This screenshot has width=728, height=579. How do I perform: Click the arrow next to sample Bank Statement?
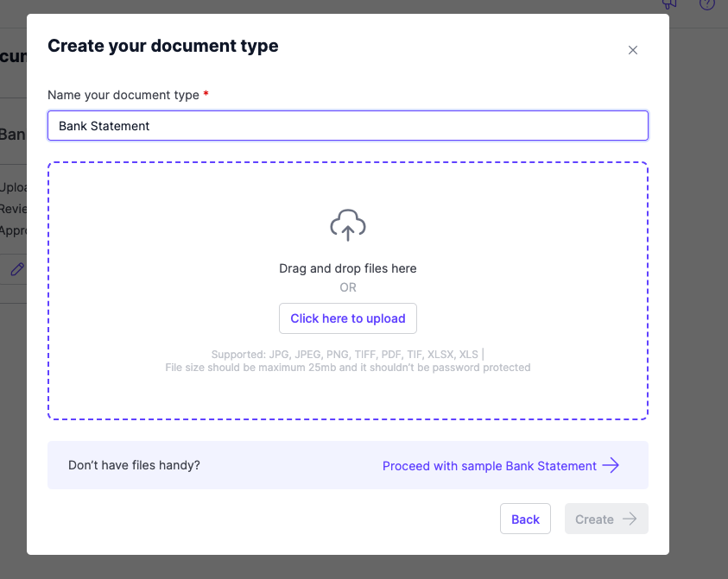pos(611,465)
